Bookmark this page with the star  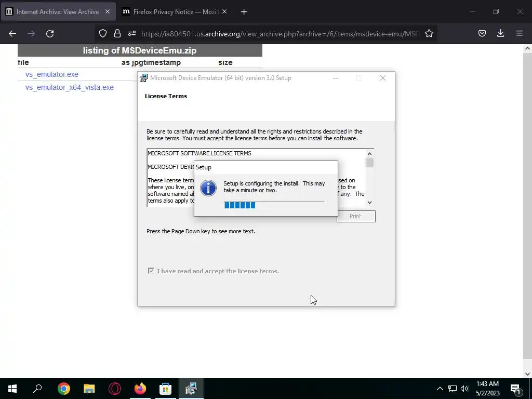[429, 33]
